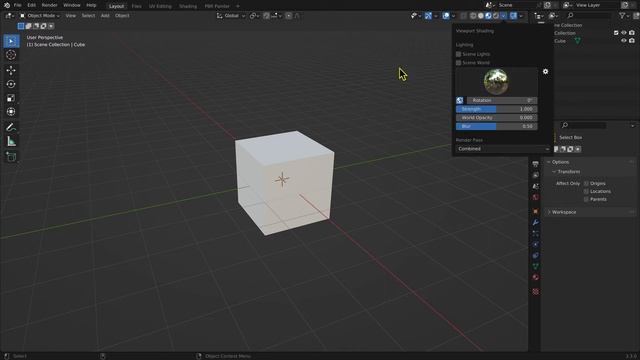Image resolution: width=640 pixels, height=360 pixels.
Task: Disable Collection in renders camera icon
Action: pos(632,33)
